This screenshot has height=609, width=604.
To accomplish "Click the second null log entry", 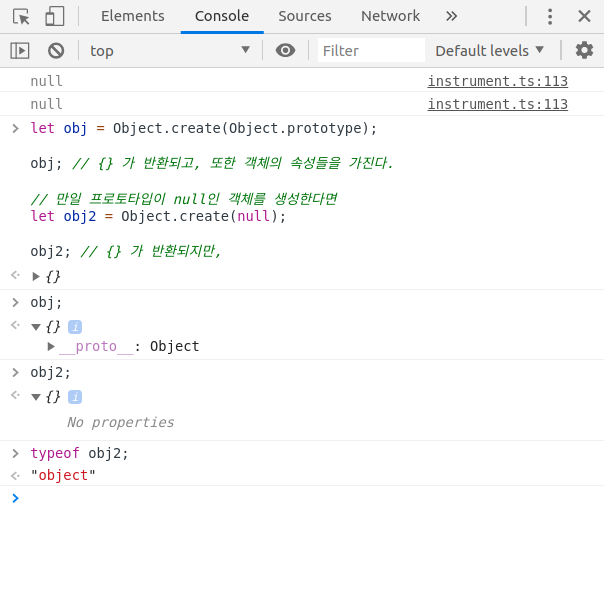I will pos(46,104).
